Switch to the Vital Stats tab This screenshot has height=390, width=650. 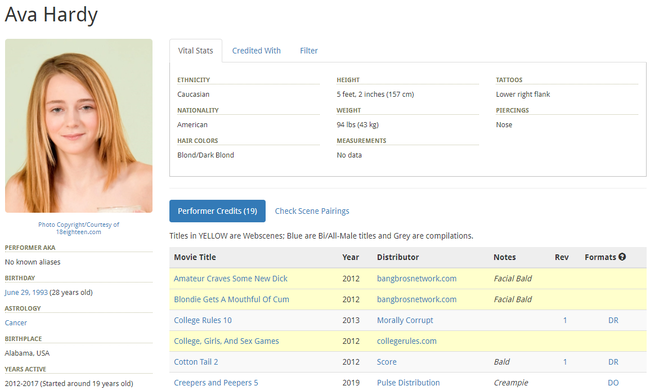(x=195, y=51)
